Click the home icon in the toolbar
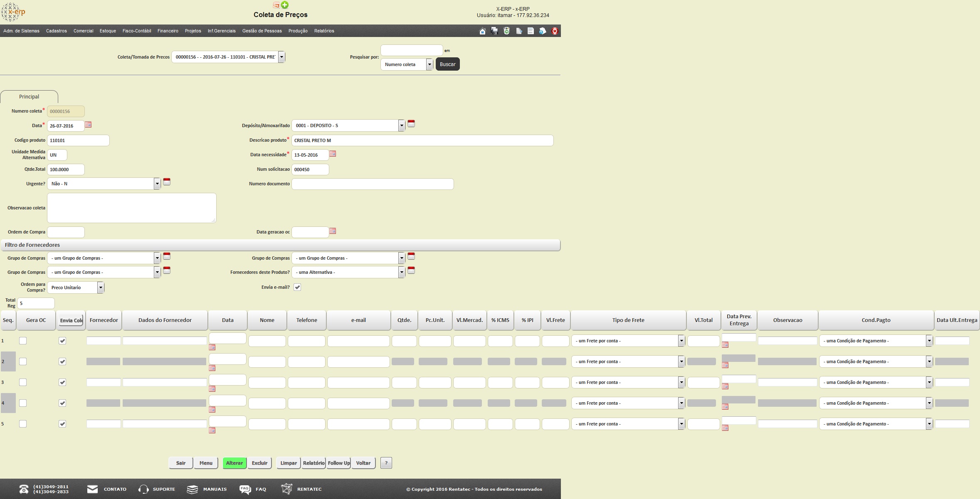Image resolution: width=980 pixels, height=499 pixels. click(482, 31)
